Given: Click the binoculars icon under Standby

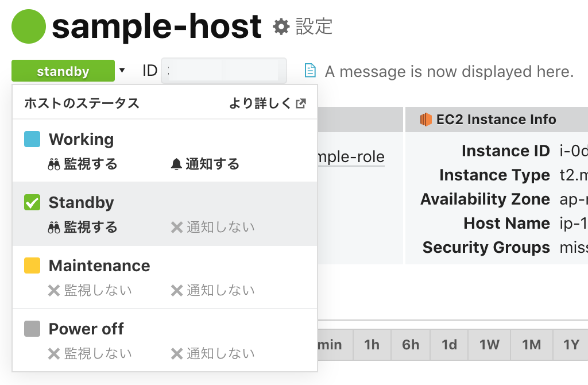Looking at the screenshot, I should (55, 228).
